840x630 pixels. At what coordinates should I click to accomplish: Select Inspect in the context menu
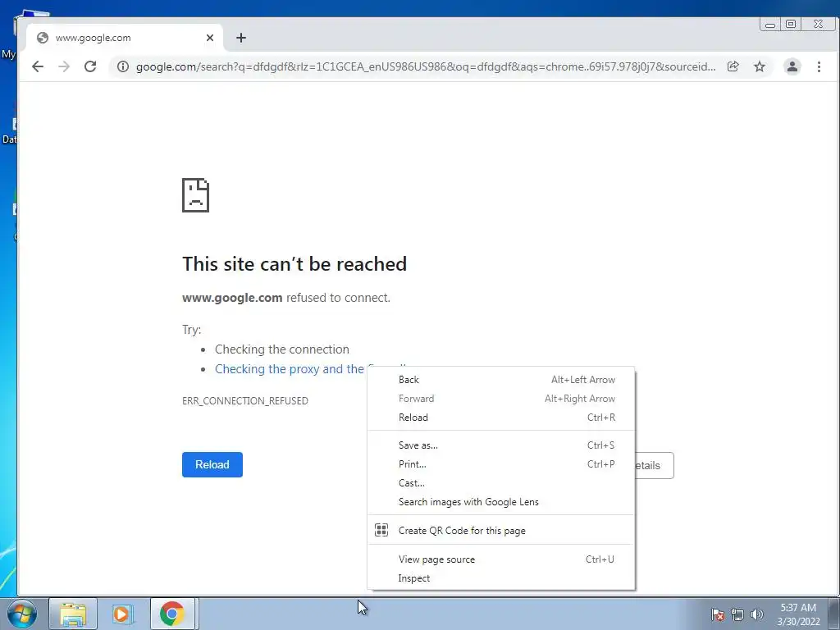point(501,578)
